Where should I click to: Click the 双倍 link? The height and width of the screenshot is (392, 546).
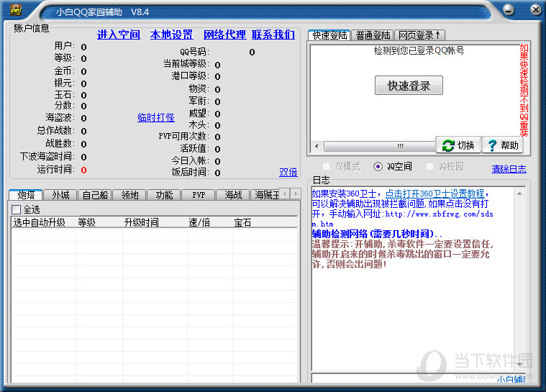click(x=288, y=172)
